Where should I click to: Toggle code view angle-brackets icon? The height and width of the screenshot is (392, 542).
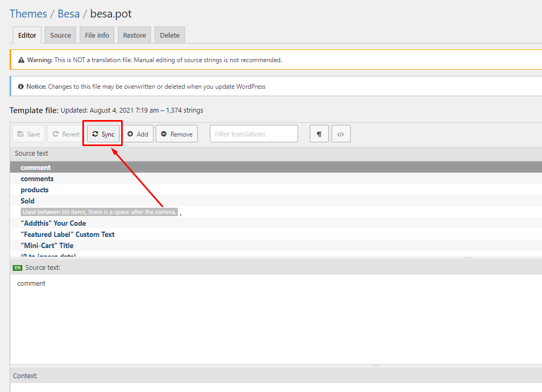341,134
